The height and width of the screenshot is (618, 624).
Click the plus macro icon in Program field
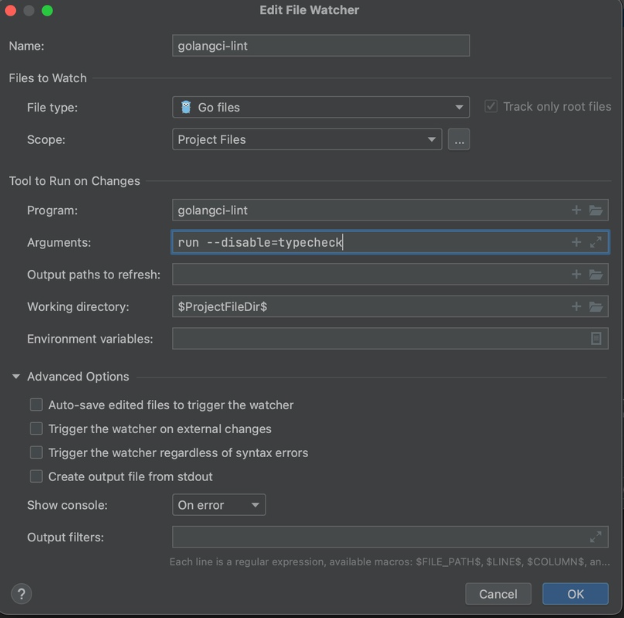pyautogui.click(x=576, y=210)
